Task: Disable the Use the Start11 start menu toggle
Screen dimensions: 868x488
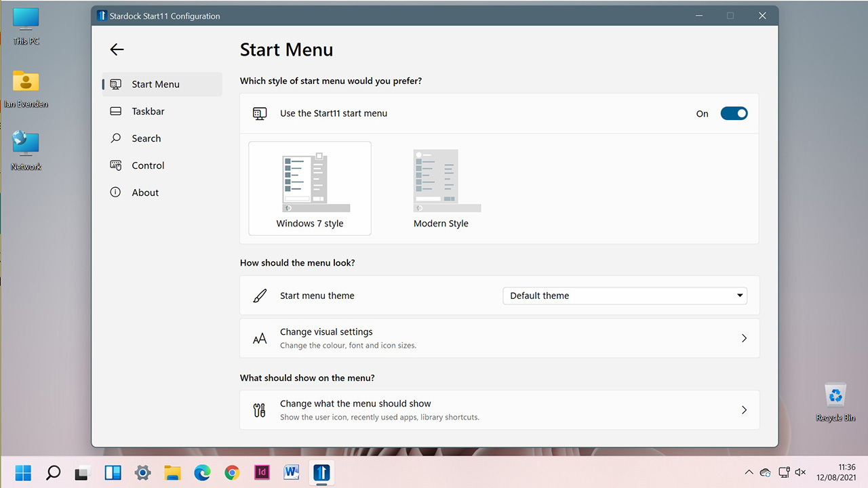Action: click(x=734, y=113)
